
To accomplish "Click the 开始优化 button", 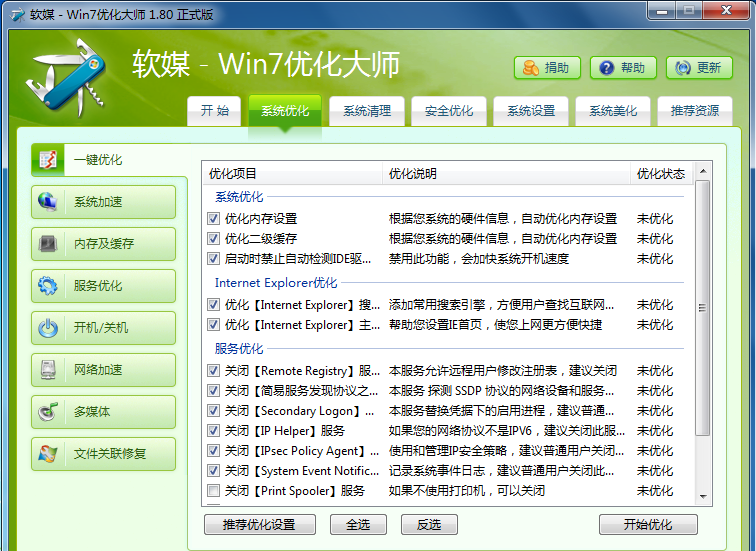I will [x=648, y=524].
